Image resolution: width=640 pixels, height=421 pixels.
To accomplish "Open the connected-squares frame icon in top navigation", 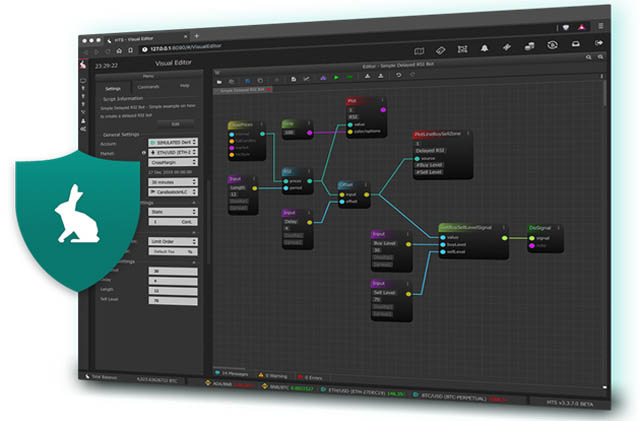I will point(462,49).
